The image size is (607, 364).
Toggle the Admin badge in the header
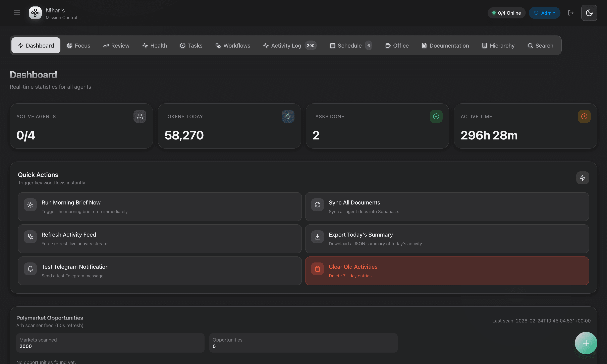click(x=544, y=13)
